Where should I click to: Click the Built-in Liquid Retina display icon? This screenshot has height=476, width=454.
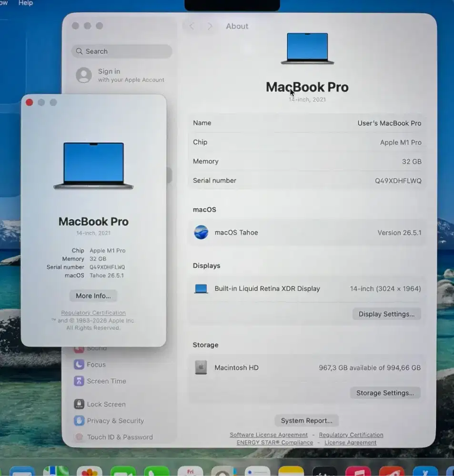coord(201,289)
